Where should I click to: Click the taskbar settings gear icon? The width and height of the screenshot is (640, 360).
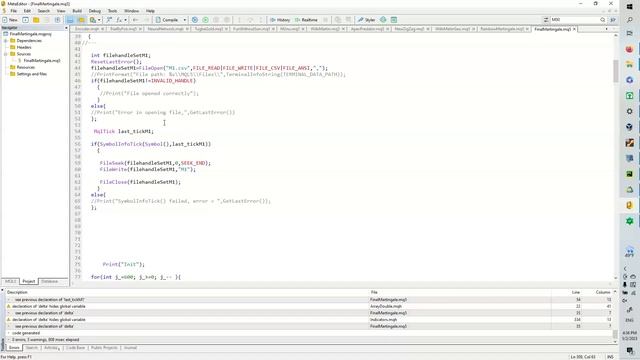pos(629,111)
